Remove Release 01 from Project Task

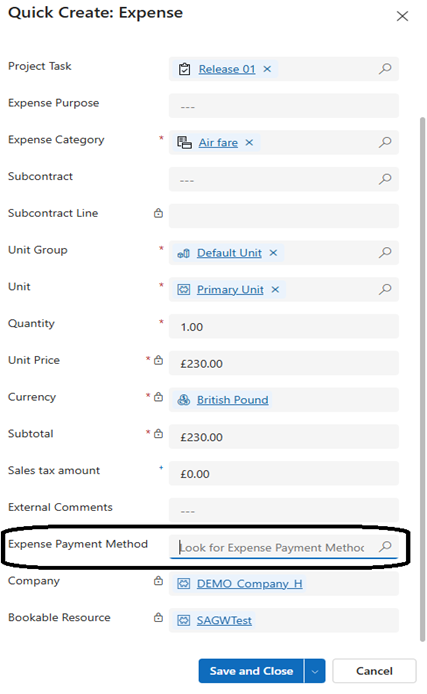click(x=267, y=69)
